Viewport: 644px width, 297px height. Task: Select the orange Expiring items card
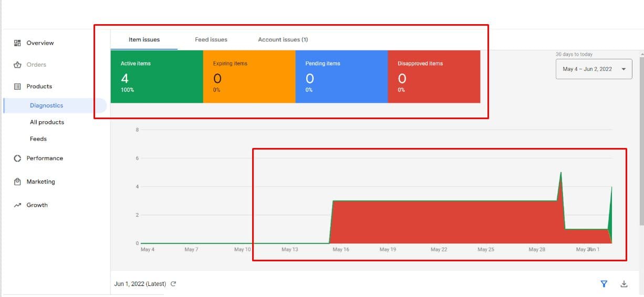249,77
